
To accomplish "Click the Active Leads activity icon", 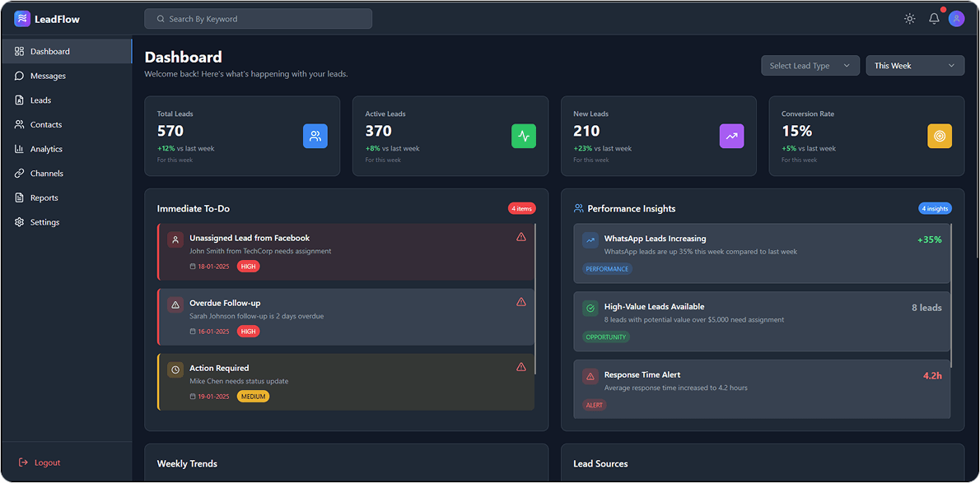I will tap(524, 136).
